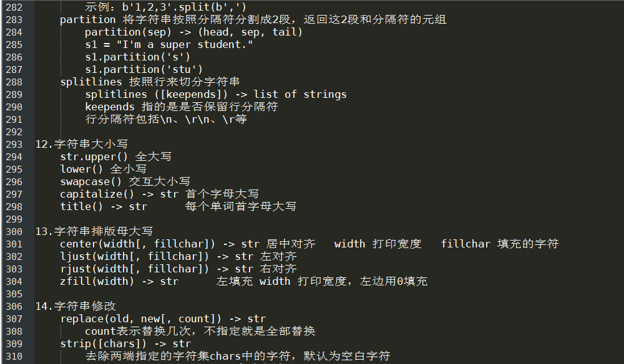Viewport: 624px width, 364px height.
Task: Click 'title()' text on line 298
Action: (x=82, y=207)
